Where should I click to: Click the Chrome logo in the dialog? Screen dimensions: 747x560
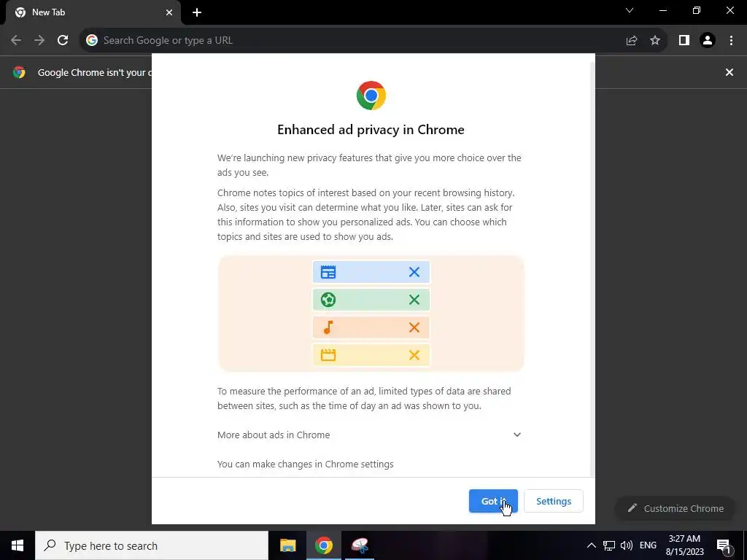pyautogui.click(x=371, y=96)
